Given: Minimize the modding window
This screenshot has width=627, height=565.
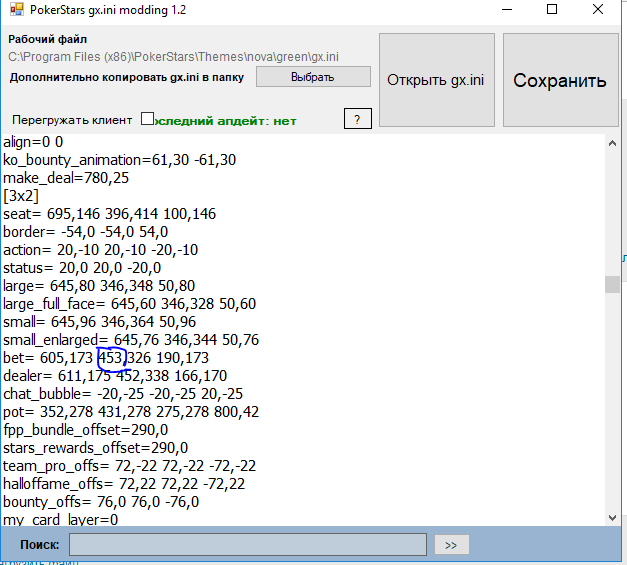Looking at the screenshot, I should (x=507, y=10).
